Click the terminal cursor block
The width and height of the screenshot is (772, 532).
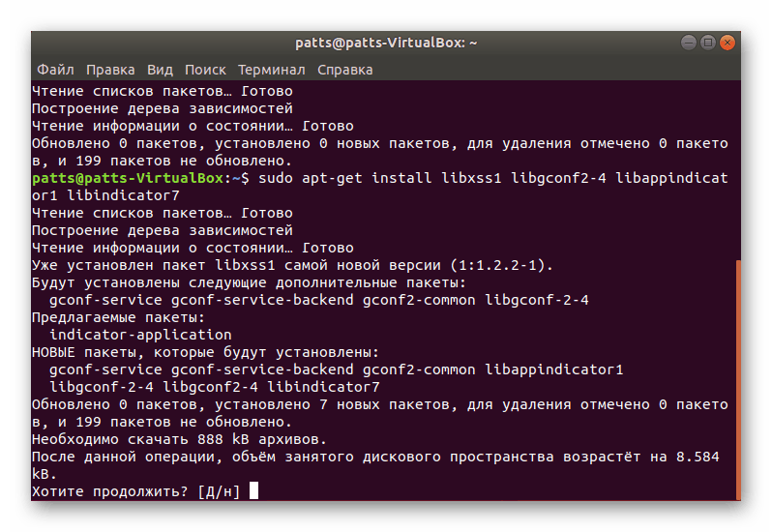(253, 490)
